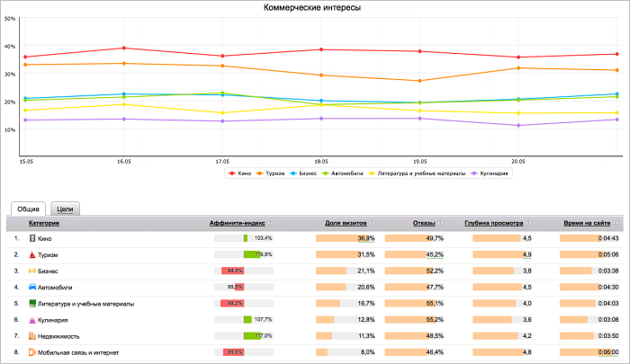
Task: Click the pink Кулинария category icon
Action: [x=32, y=319]
